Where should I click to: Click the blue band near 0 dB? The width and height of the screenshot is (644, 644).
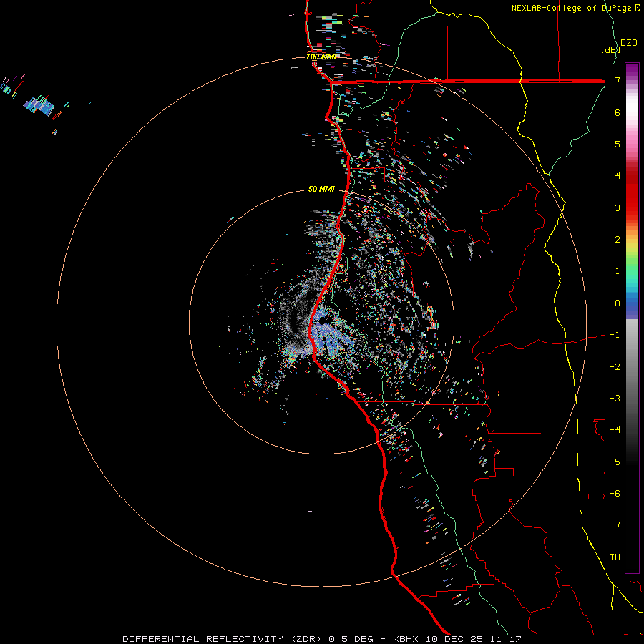pos(632,306)
